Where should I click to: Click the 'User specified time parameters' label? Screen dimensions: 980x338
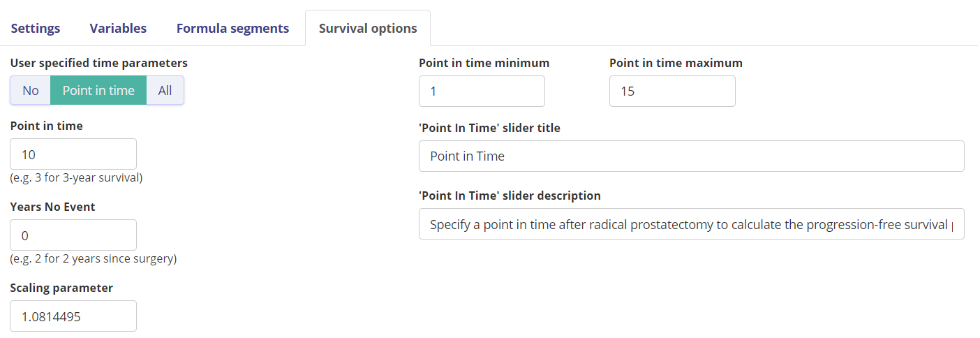pos(99,63)
